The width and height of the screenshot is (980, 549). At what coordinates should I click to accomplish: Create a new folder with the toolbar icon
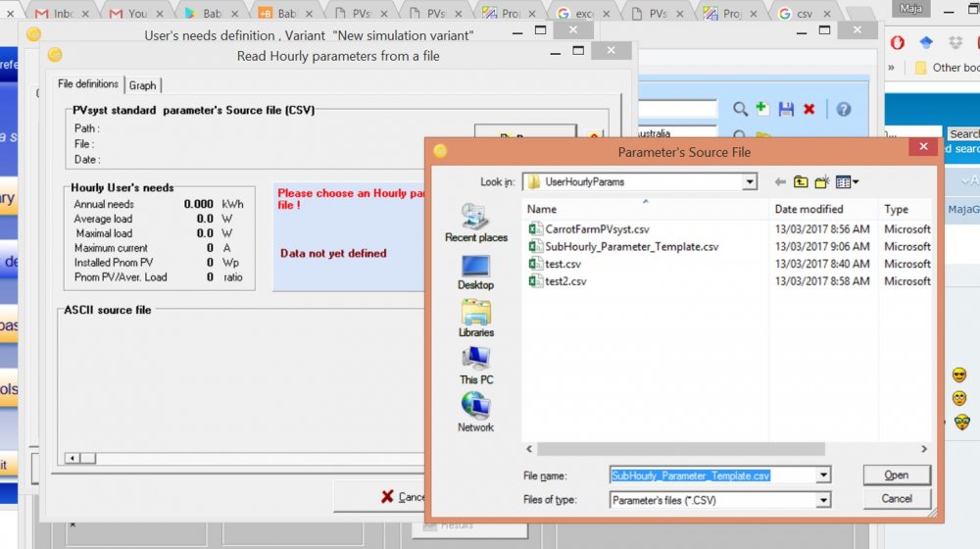click(x=821, y=181)
